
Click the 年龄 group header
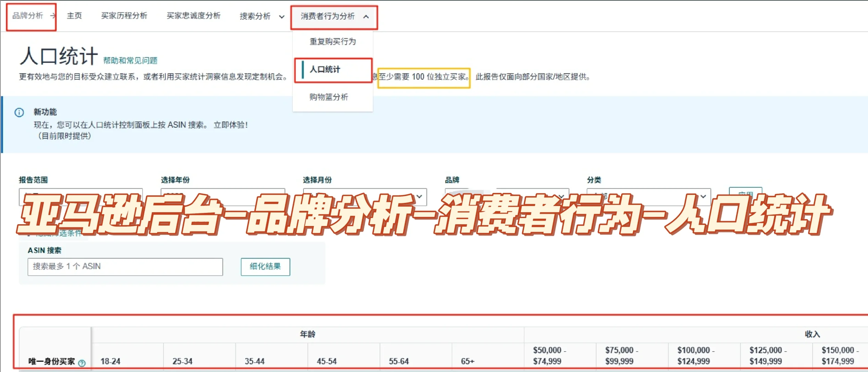(x=308, y=334)
